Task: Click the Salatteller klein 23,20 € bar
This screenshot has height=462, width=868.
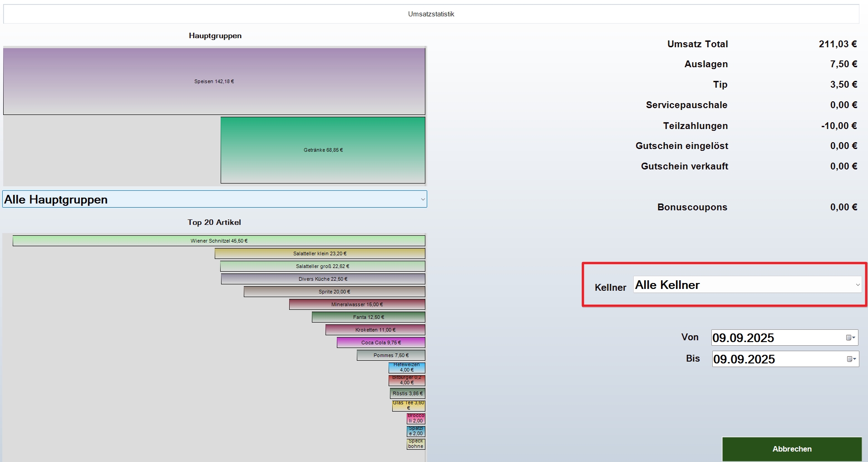Action: tap(320, 253)
